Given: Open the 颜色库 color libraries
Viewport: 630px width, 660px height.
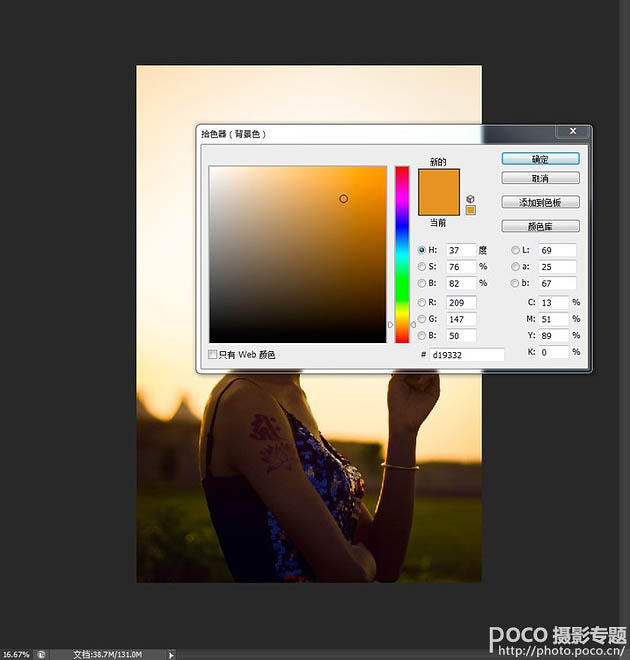Looking at the screenshot, I should click(540, 226).
